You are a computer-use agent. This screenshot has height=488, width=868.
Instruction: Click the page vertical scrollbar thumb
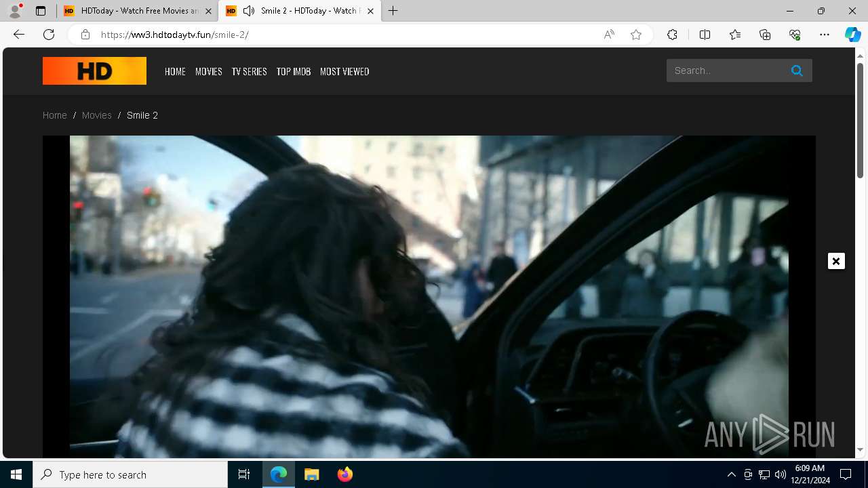[860, 121]
